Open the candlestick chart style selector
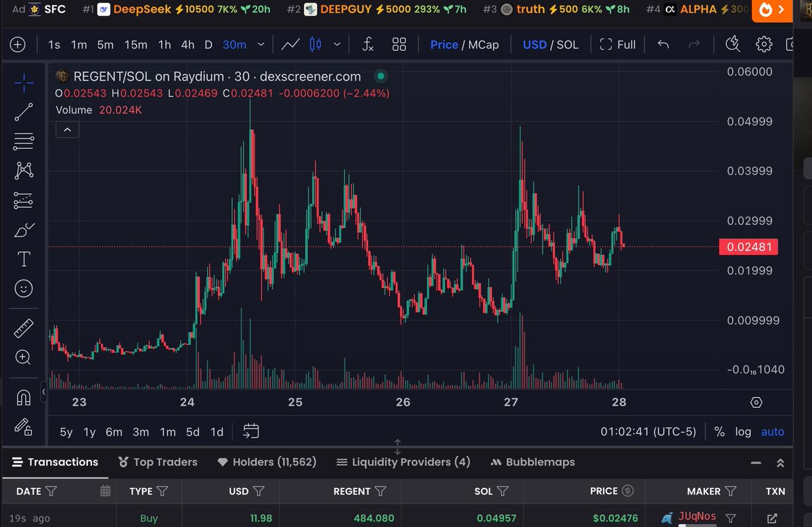 click(x=315, y=45)
